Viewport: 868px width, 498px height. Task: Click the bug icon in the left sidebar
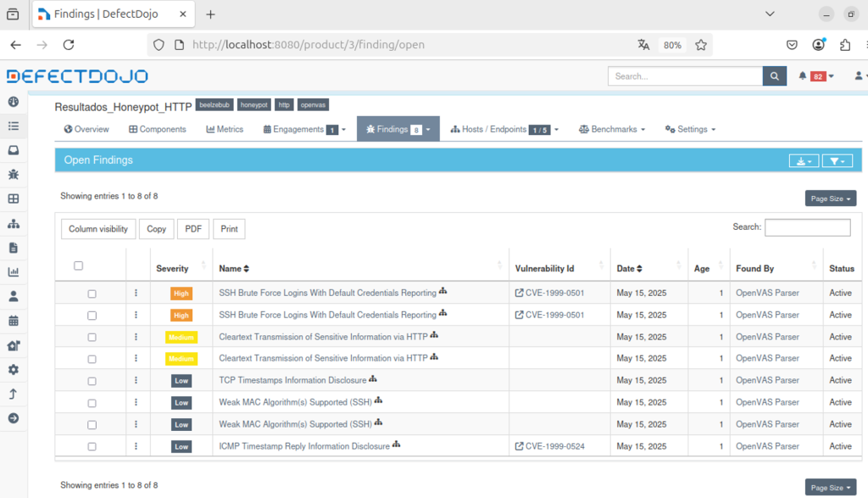click(x=13, y=175)
